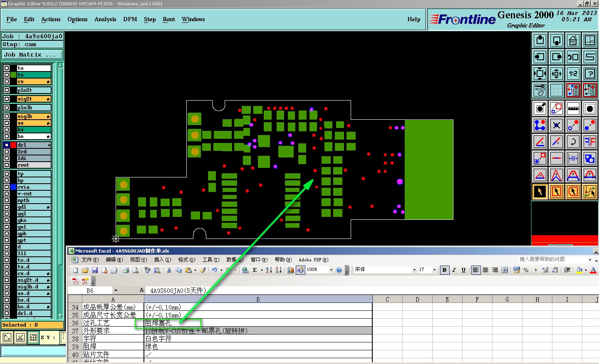Open the DFM menu

[x=130, y=20]
